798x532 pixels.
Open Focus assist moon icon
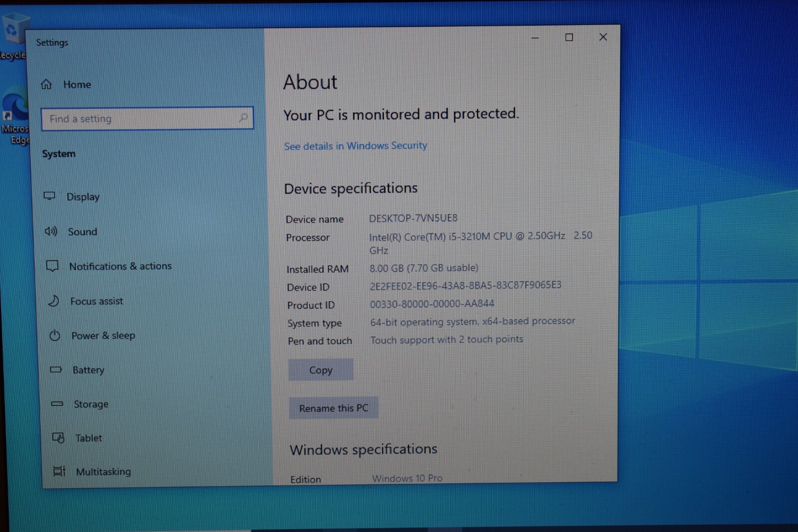coord(54,301)
